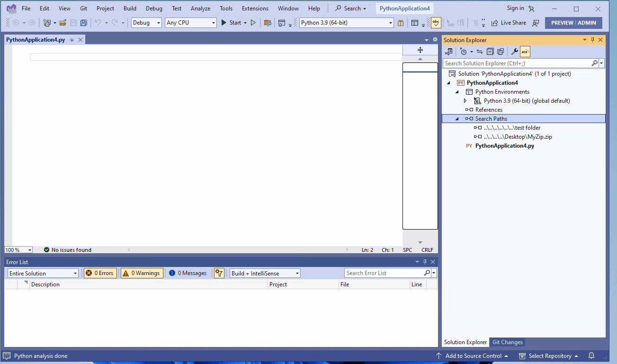This screenshot has width=617, height=364.
Task: Toggle the 0 Messages filter
Action: point(188,273)
